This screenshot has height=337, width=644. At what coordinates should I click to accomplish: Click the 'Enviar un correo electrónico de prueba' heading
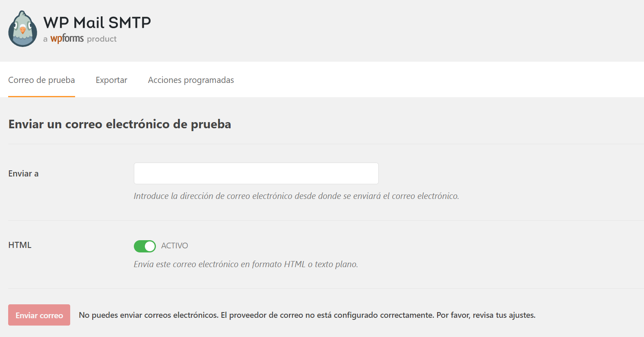120,124
